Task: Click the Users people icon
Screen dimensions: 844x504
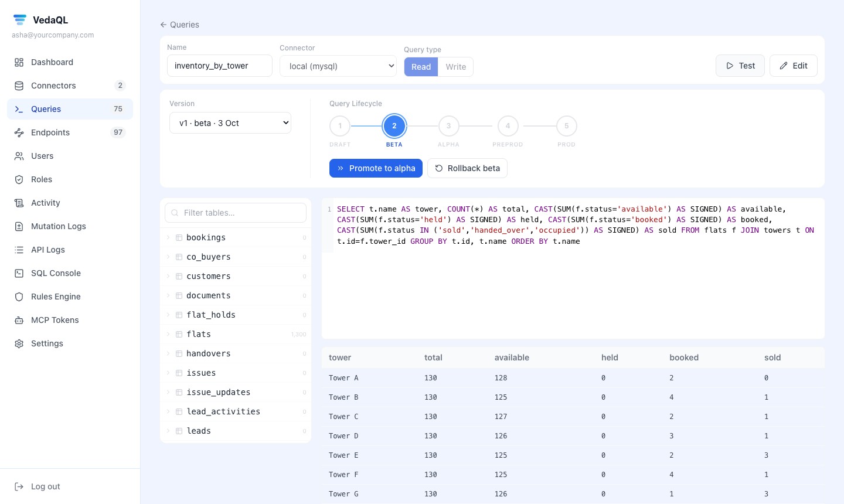Action: (19, 156)
